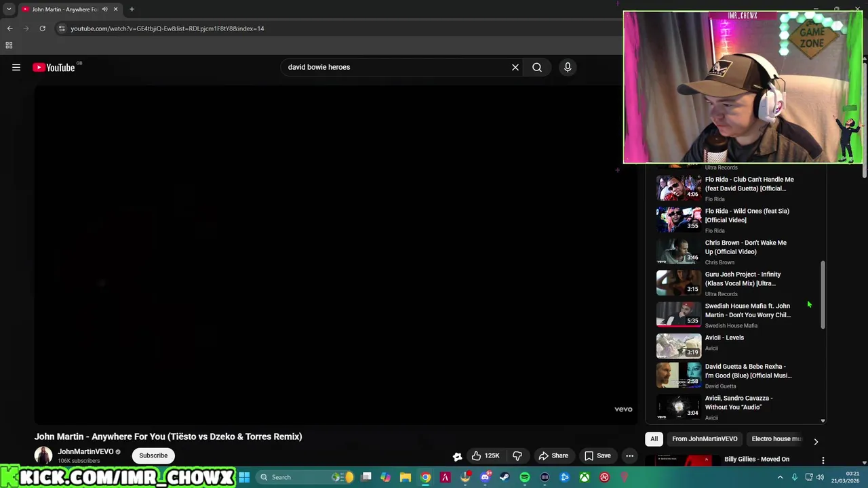Go to the YouTube home logo
868x488 pixels.
pos(54,67)
